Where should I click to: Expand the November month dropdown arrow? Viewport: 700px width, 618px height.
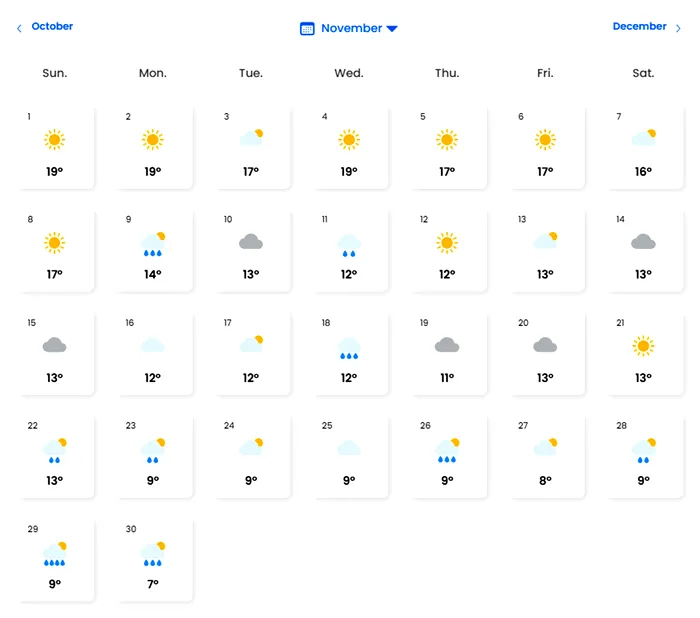coord(392,29)
